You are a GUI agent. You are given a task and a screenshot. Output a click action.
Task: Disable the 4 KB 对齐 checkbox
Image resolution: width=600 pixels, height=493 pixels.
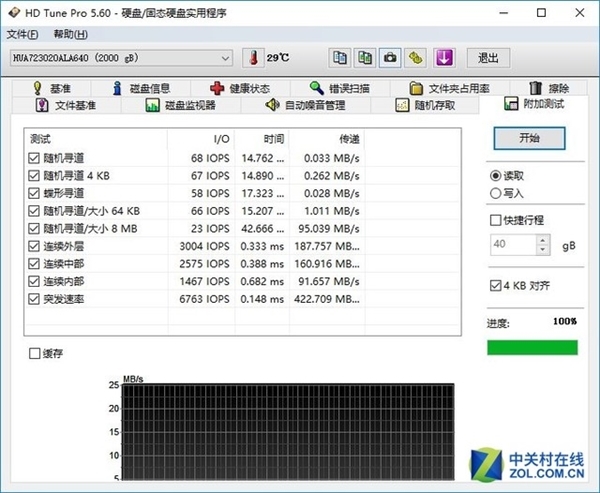tap(496, 286)
